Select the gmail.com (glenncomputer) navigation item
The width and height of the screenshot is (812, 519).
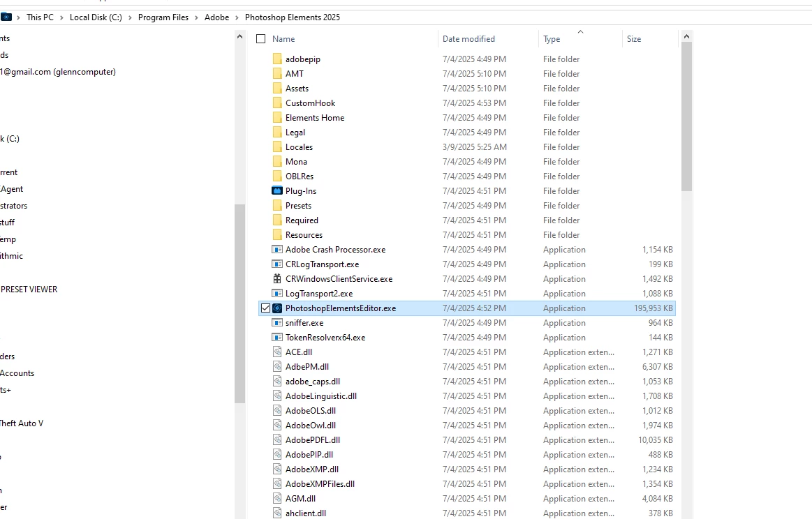58,72
